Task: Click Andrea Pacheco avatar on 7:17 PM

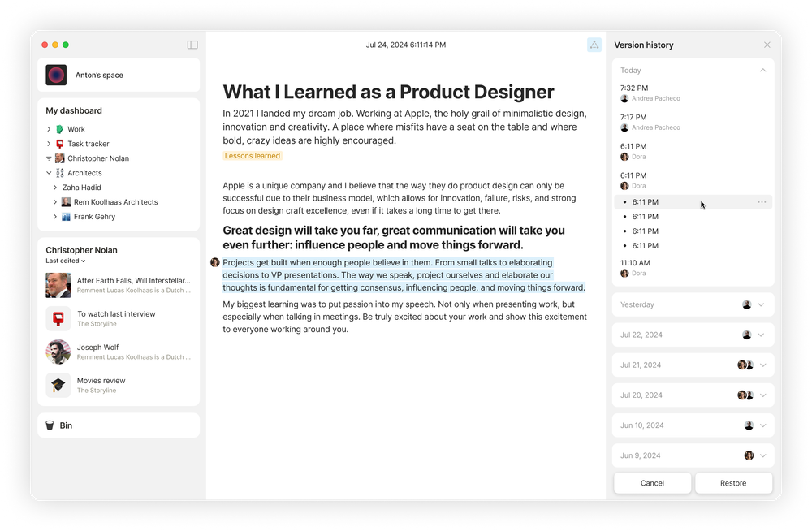Action: (x=624, y=127)
